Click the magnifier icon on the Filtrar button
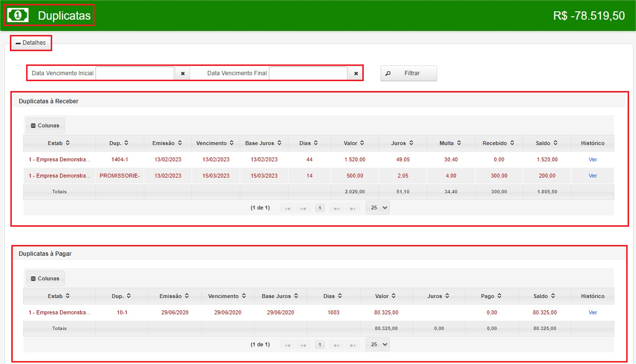636x364 pixels. [x=388, y=73]
